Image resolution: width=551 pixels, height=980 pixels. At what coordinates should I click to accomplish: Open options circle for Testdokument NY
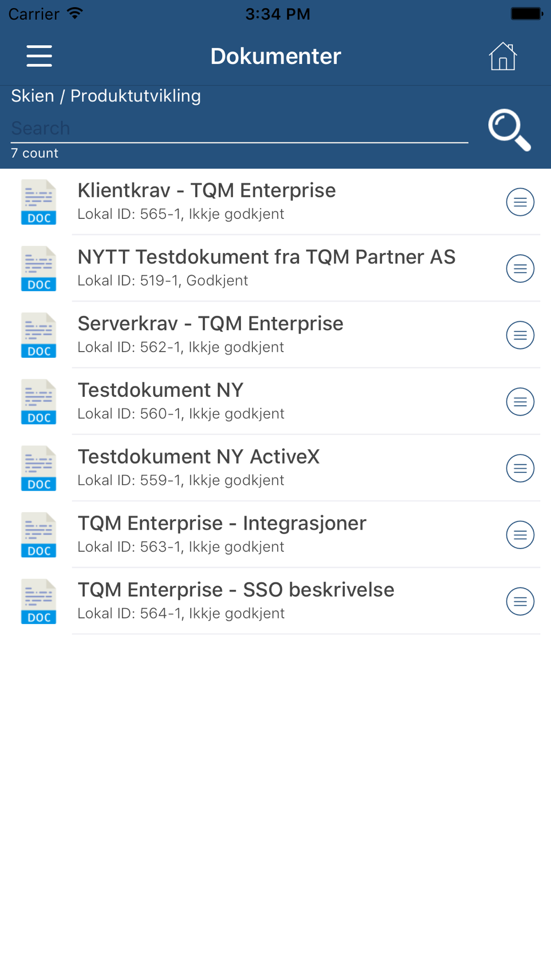tap(520, 402)
